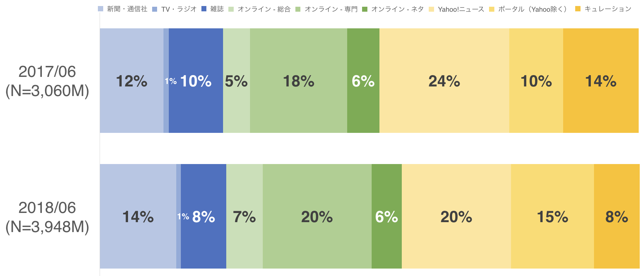Click the オンライン - ネタ legend swatch
This screenshot has height=276, width=644.
tap(365, 9)
